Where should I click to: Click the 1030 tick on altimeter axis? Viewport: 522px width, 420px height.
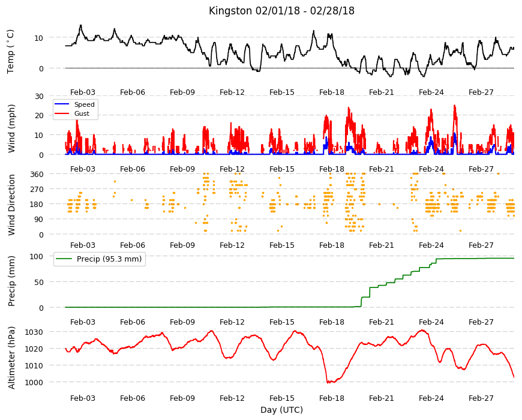click(x=34, y=332)
